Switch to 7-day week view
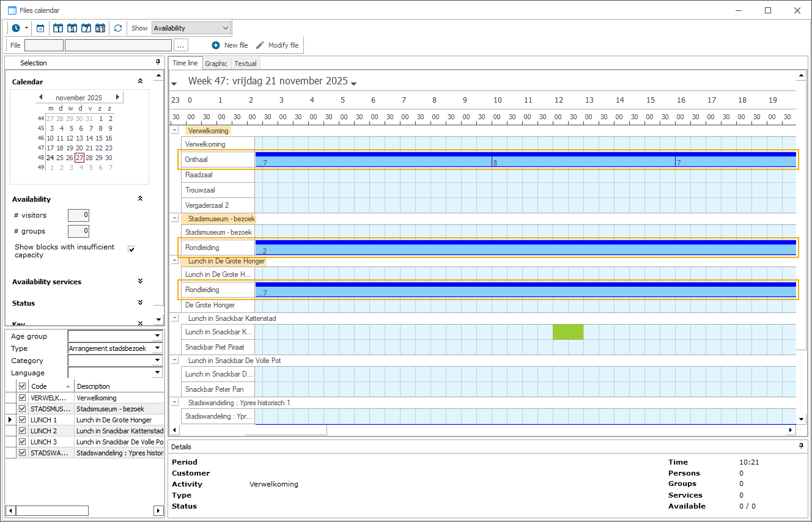 86,28
